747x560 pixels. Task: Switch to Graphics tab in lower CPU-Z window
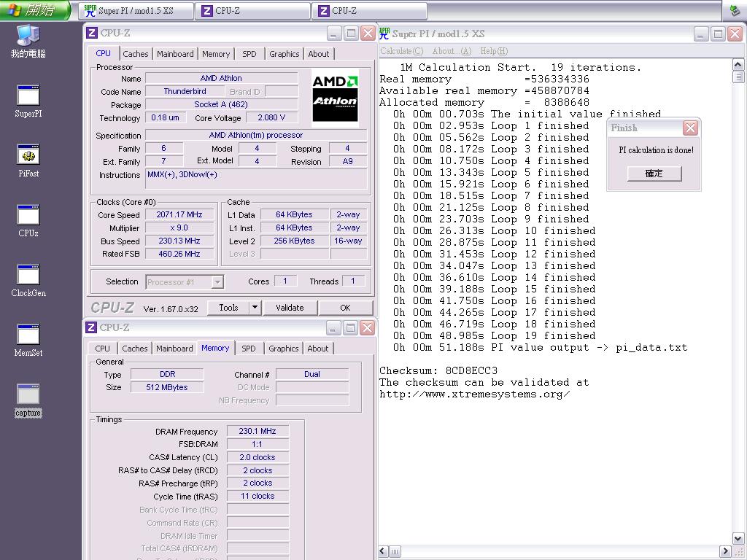pyautogui.click(x=284, y=348)
